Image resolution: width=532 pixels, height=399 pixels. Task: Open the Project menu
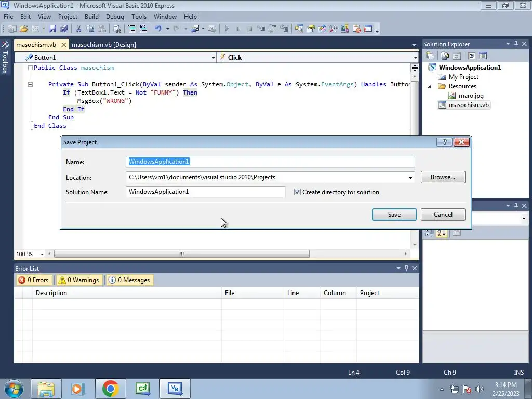[x=68, y=16]
